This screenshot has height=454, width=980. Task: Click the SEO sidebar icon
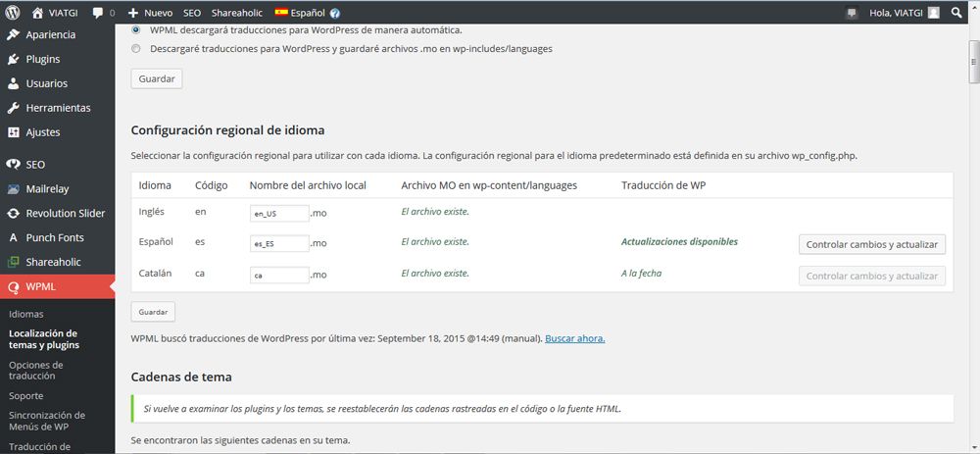pos(13,165)
